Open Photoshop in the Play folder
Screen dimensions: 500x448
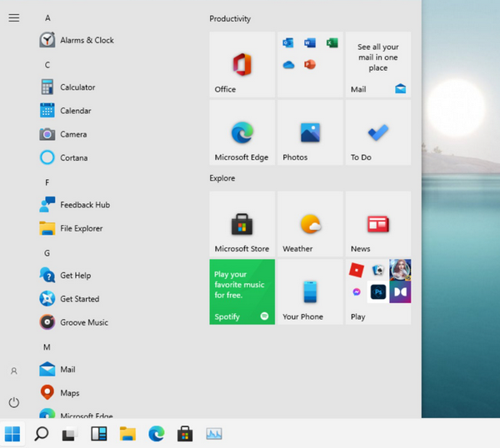pyautogui.click(x=378, y=292)
